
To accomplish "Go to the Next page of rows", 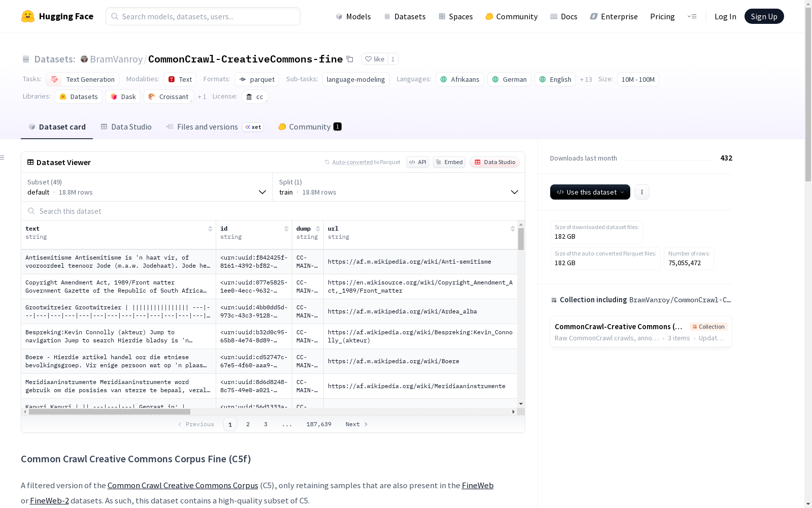I will click(x=356, y=424).
